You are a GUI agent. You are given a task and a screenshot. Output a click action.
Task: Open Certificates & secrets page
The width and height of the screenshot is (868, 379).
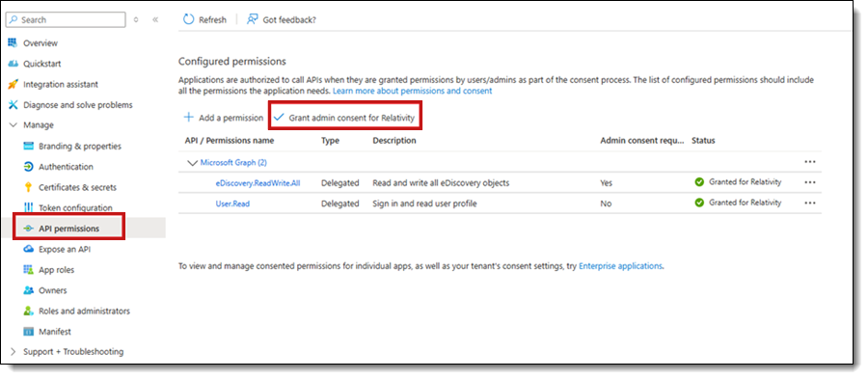pos(77,187)
